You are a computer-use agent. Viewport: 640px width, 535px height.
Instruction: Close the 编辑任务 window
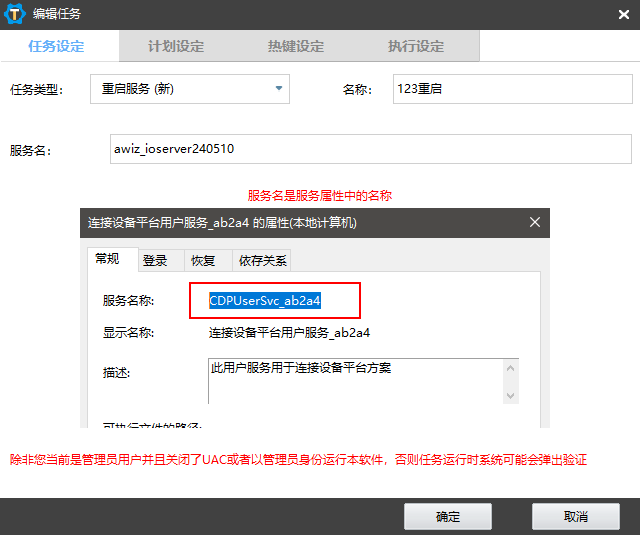623,13
